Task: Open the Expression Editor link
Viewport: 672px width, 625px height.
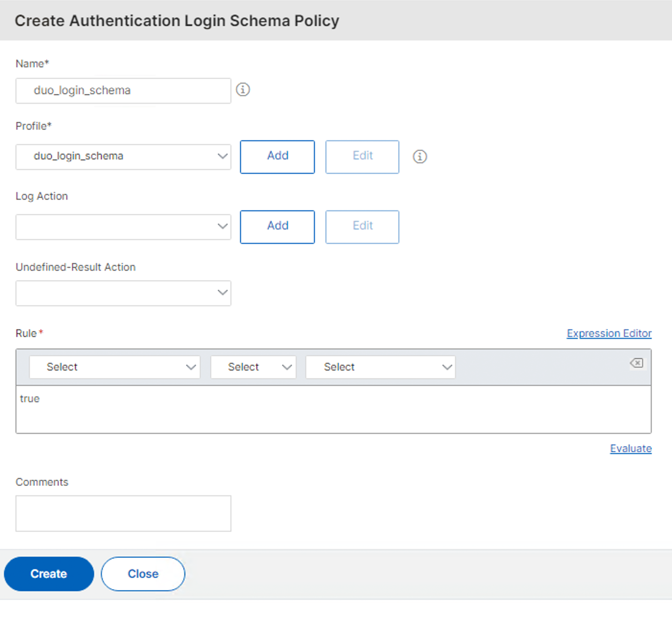Action: point(609,333)
